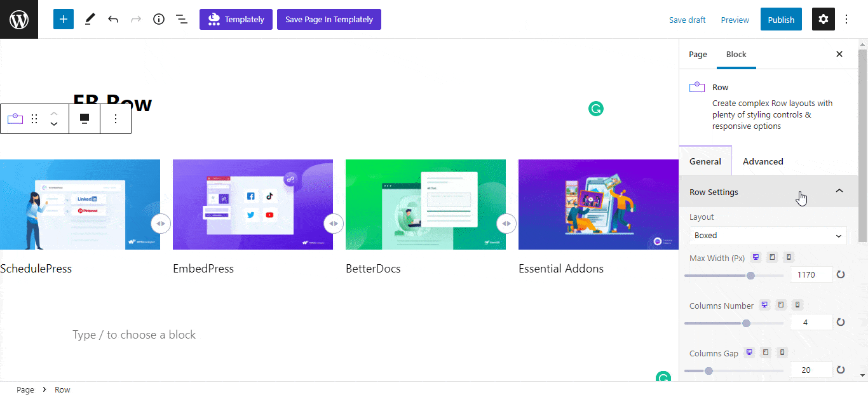Grab the block drag handle icon
The height and width of the screenshot is (397, 868).
(34, 119)
